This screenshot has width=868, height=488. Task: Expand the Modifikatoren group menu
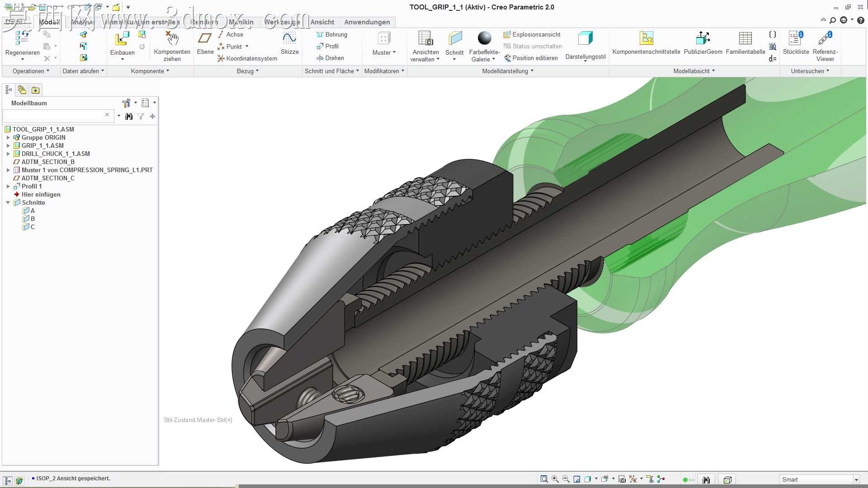coord(384,71)
